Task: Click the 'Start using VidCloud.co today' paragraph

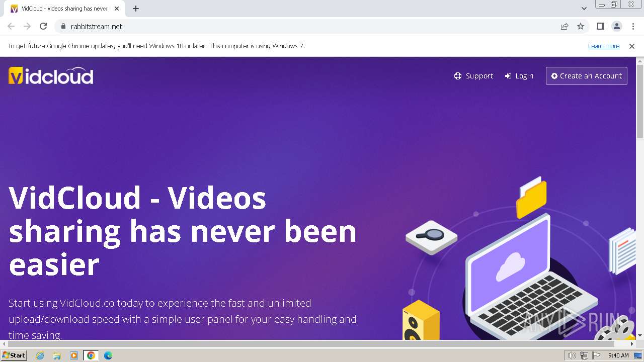Action: coord(183,319)
